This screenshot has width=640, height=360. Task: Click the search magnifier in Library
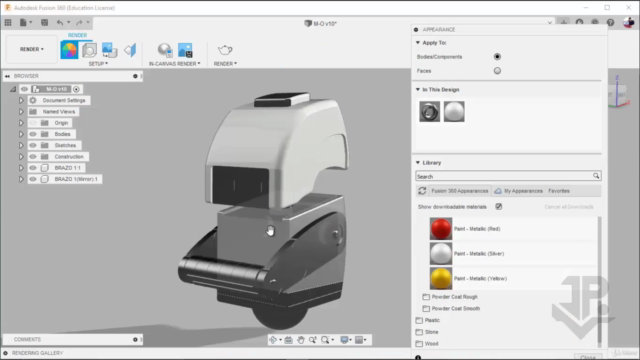[x=596, y=176]
